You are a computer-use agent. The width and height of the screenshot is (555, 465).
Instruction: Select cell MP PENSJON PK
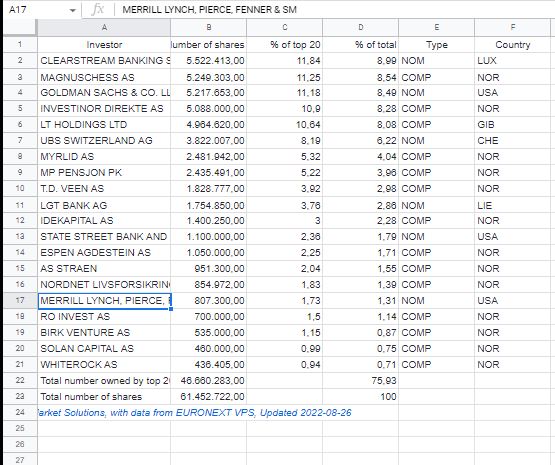pyautogui.click(x=104, y=172)
